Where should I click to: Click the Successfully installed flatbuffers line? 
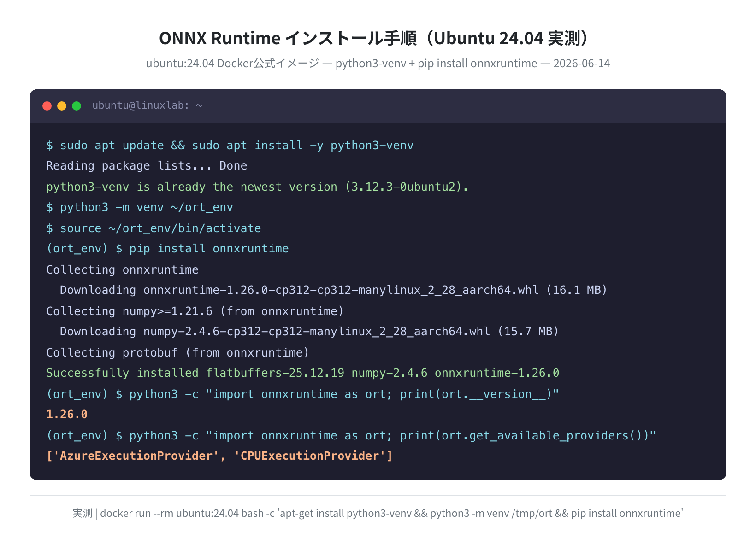pos(302,373)
